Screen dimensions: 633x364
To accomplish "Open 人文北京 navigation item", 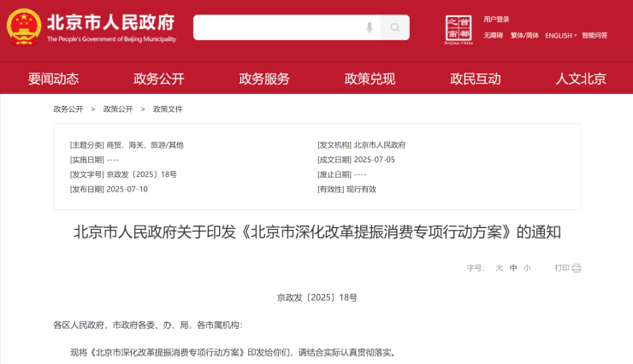I will coord(581,79).
